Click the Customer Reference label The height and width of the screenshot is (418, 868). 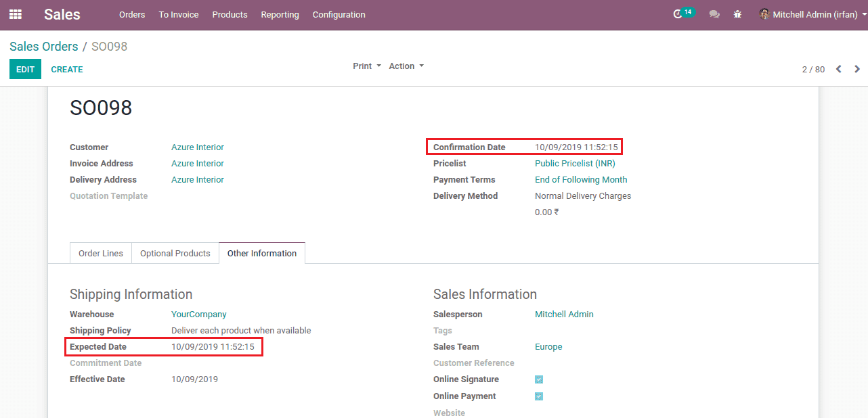point(474,363)
